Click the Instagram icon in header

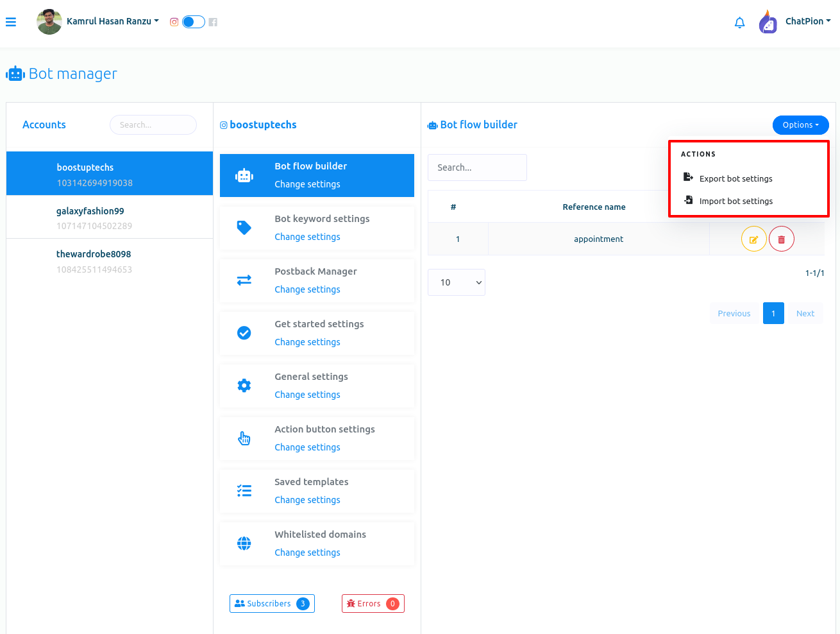click(174, 22)
